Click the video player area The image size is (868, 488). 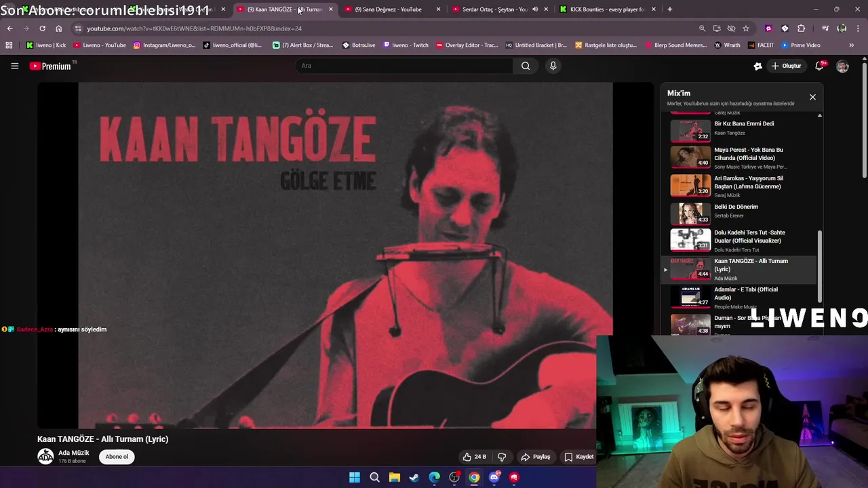(345, 256)
